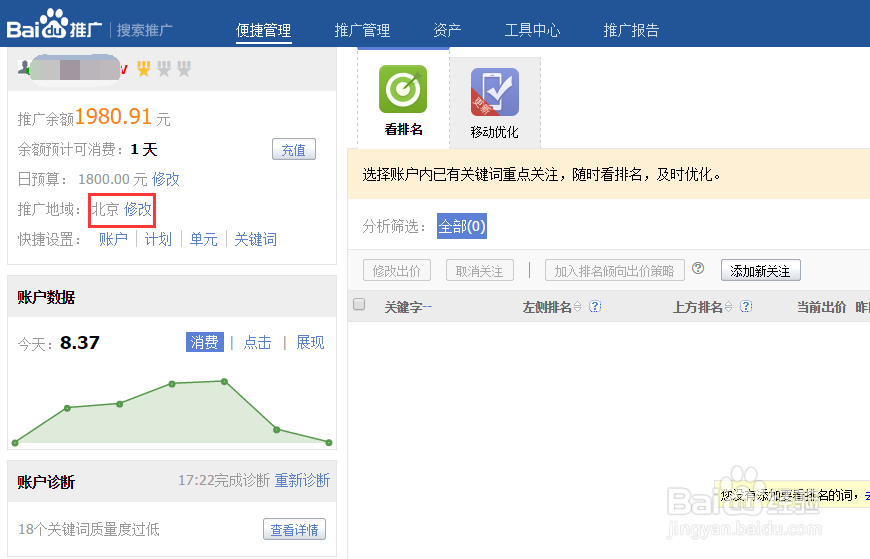Image resolution: width=870 pixels, height=559 pixels.
Task: Select the 消费 data view
Action: point(205,342)
